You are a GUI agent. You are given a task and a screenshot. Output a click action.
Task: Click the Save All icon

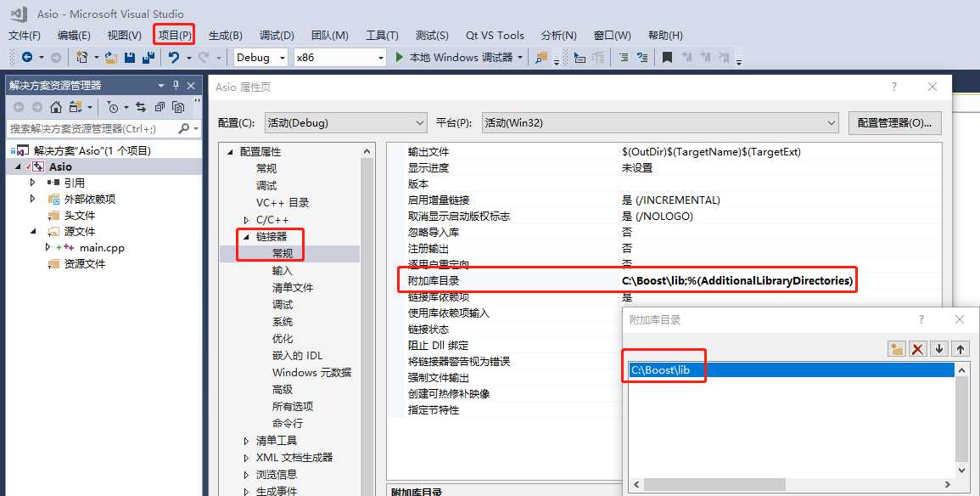pos(148,58)
